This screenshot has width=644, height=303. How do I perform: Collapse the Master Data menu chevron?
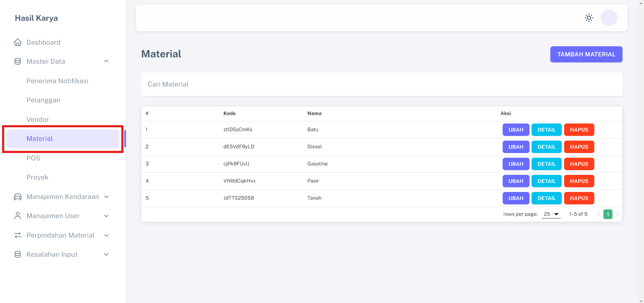[x=106, y=61]
